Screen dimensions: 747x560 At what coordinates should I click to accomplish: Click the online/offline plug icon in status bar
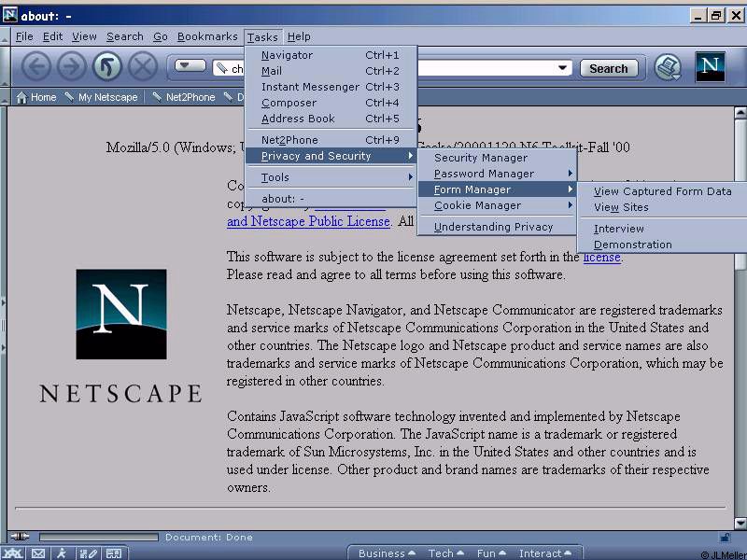(20, 537)
